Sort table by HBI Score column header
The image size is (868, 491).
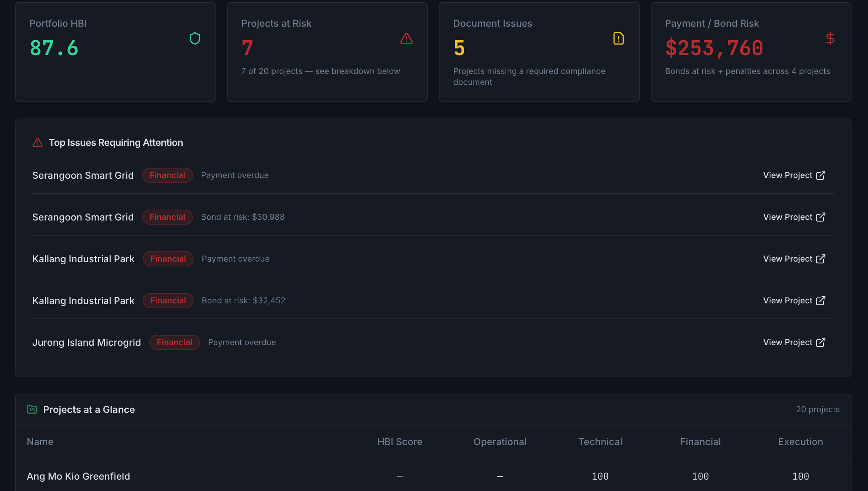pos(400,442)
